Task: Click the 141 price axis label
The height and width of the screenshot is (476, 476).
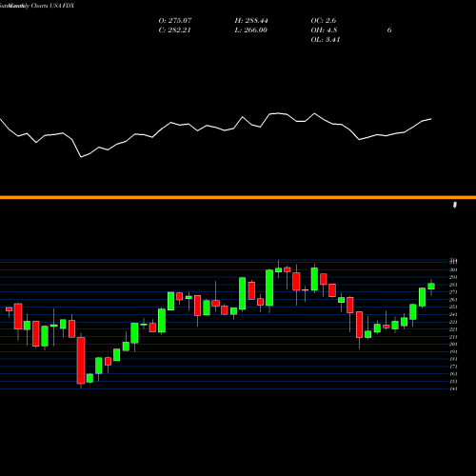Action: (453, 389)
